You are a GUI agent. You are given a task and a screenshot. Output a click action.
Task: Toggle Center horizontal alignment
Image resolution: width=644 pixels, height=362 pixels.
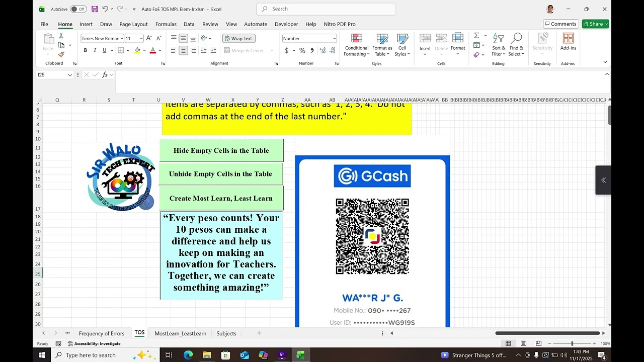pyautogui.click(x=183, y=50)
